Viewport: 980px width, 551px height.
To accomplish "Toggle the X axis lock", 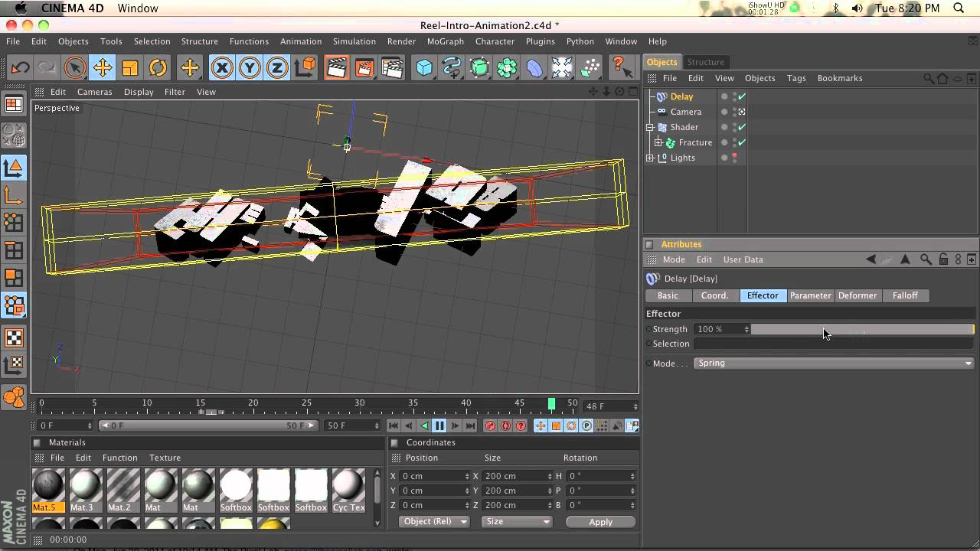I will [222, 68].
